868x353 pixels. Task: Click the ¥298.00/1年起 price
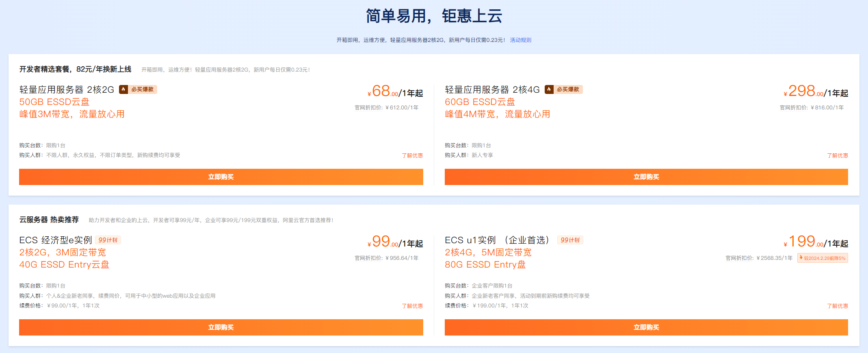coord(816,91)
